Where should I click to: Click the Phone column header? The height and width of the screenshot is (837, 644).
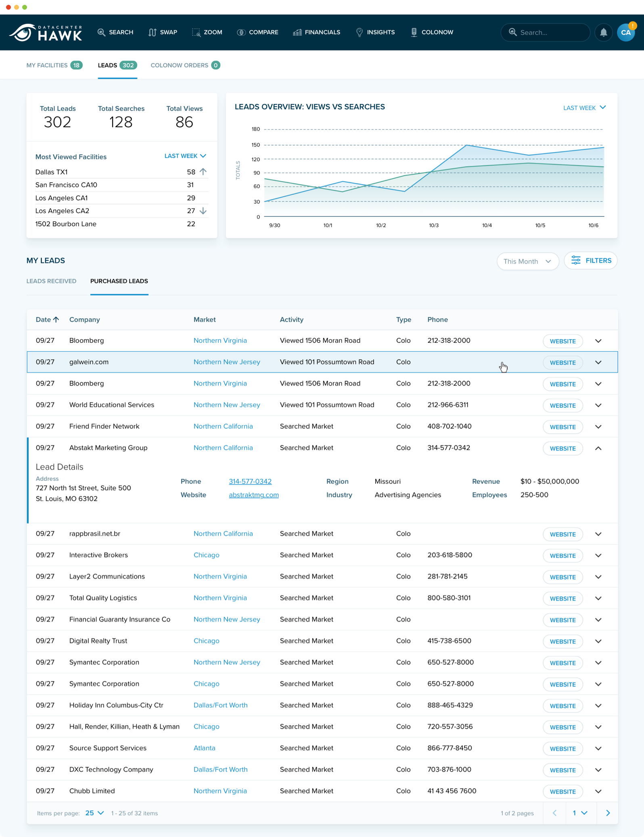point(437,319)
